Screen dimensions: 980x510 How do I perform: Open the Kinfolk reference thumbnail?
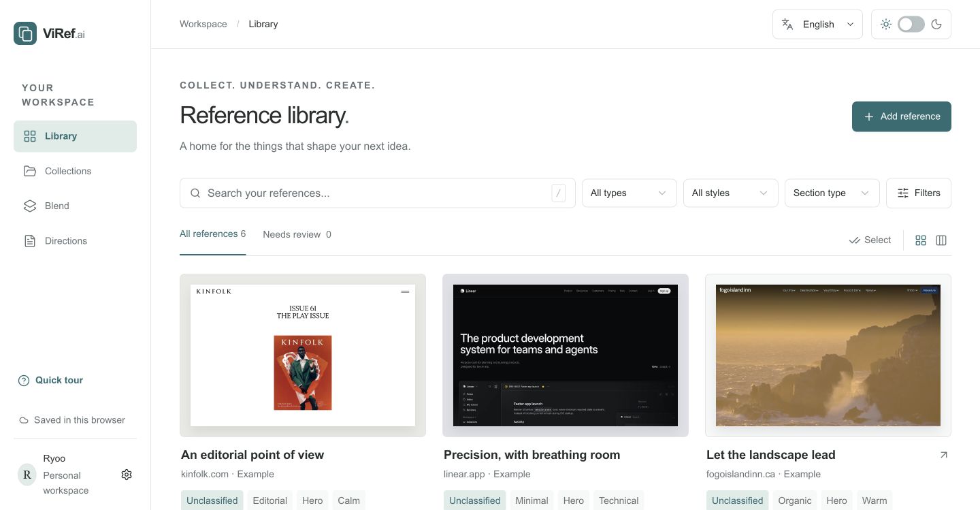point(303,355)
